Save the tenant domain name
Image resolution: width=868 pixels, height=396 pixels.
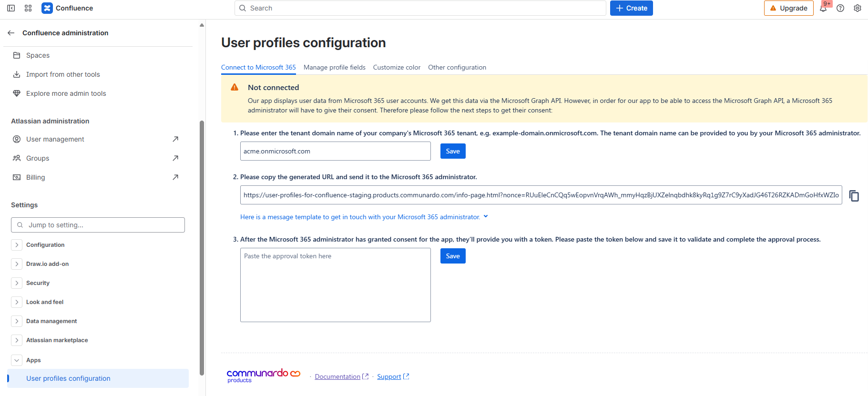click(452, 151)
